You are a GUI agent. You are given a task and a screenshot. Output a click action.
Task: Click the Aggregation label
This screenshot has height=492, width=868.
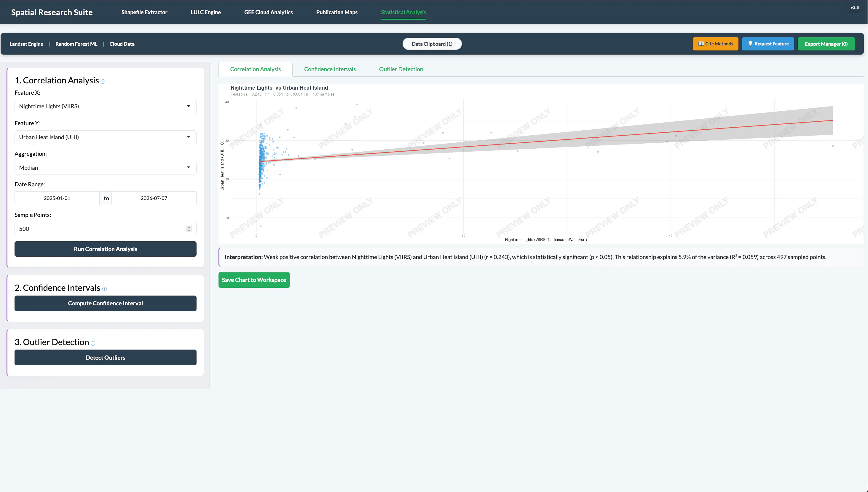pyautogui.click(x=31, y=154)
